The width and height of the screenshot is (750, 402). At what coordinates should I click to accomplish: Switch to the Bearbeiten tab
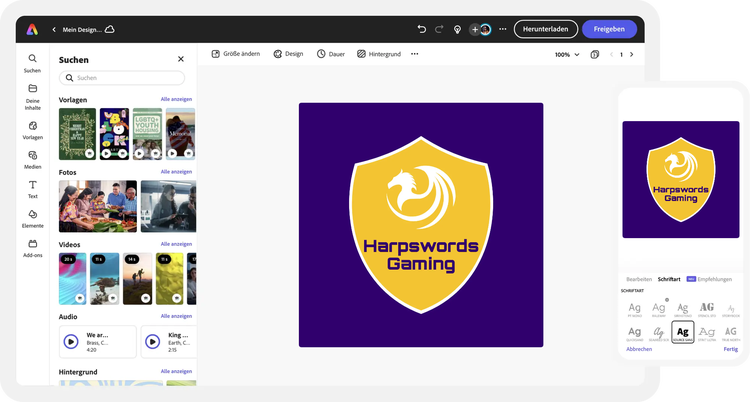pos(639,278)
